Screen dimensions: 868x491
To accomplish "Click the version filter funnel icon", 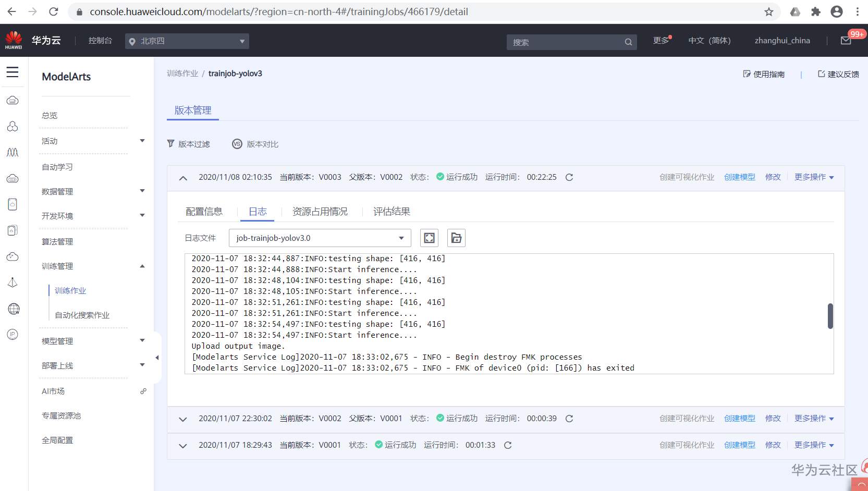I will point(170,144).
